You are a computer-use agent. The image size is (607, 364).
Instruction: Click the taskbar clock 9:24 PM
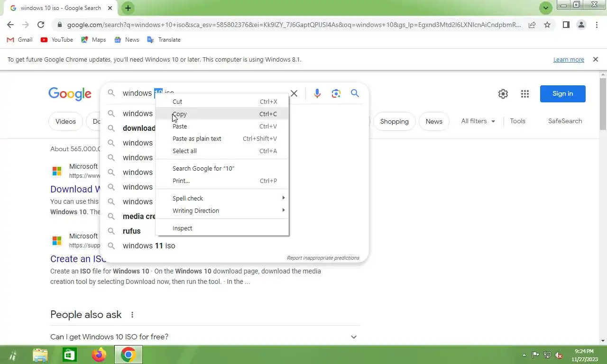point(584,351)
